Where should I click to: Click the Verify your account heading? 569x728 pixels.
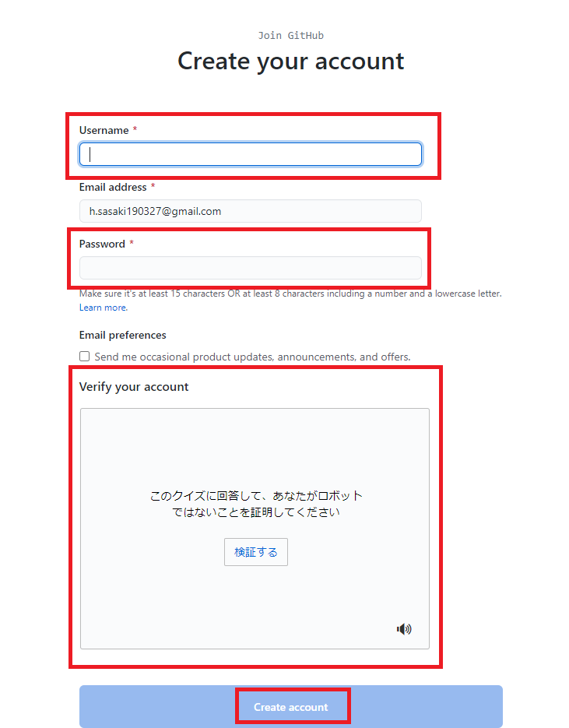[134, 387]
